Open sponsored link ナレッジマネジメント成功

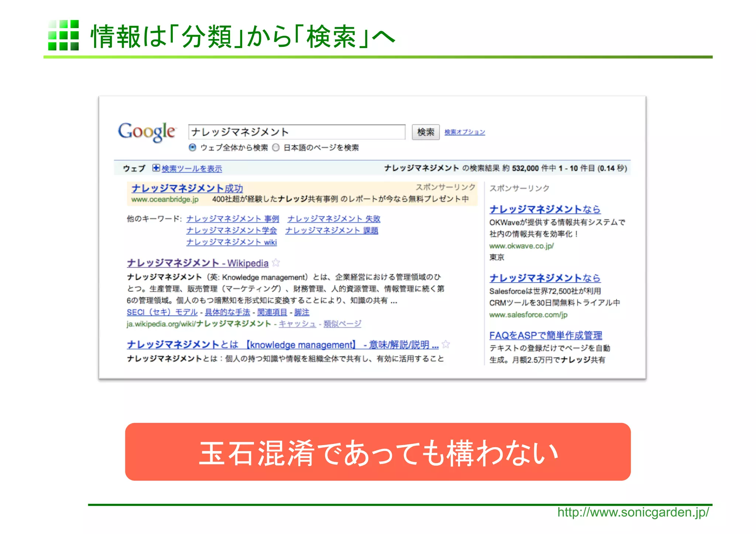[x=187, y=188]
